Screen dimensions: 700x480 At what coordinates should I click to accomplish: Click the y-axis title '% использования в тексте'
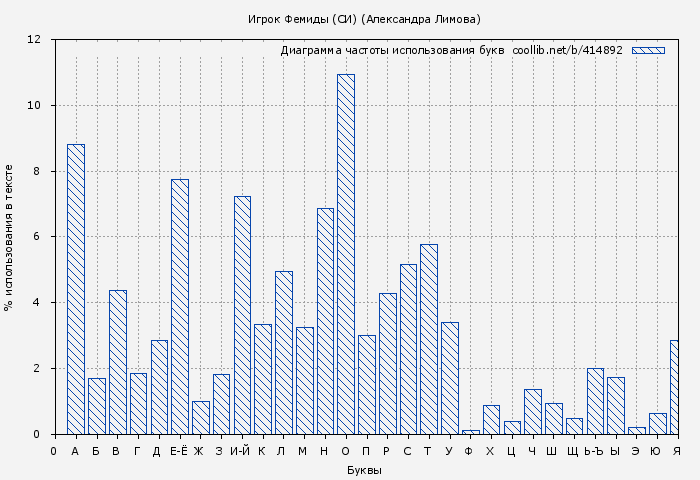(x=9, y=237)
